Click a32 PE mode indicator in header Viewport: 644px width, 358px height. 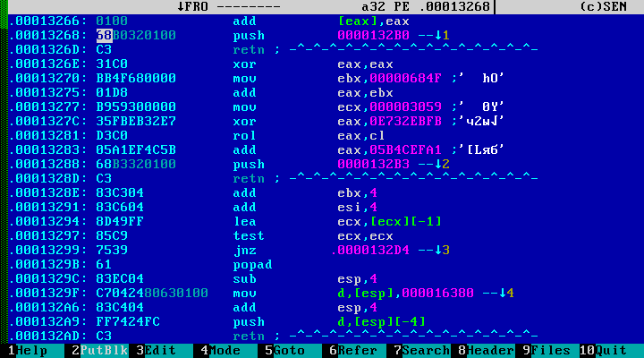[402, 6]
